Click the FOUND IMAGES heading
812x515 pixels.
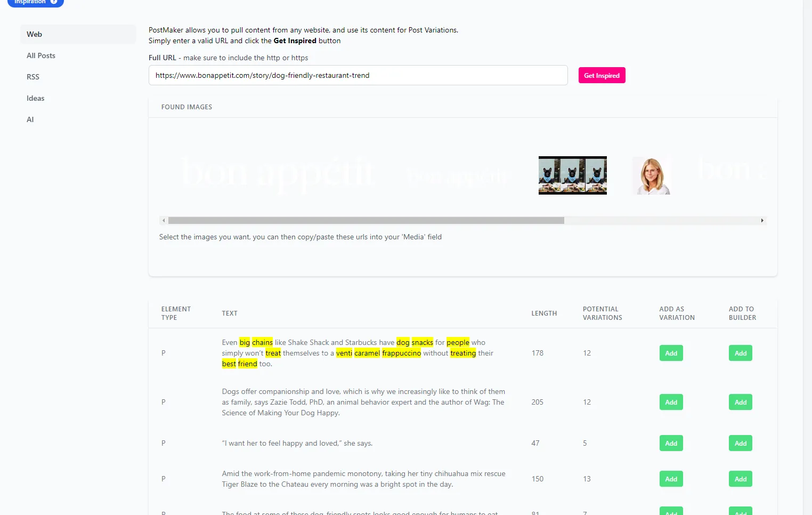pos(186,107)
